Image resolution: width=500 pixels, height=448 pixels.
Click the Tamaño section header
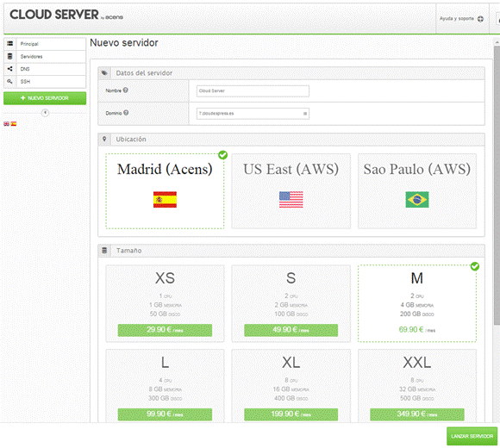[x=291, y=251]
